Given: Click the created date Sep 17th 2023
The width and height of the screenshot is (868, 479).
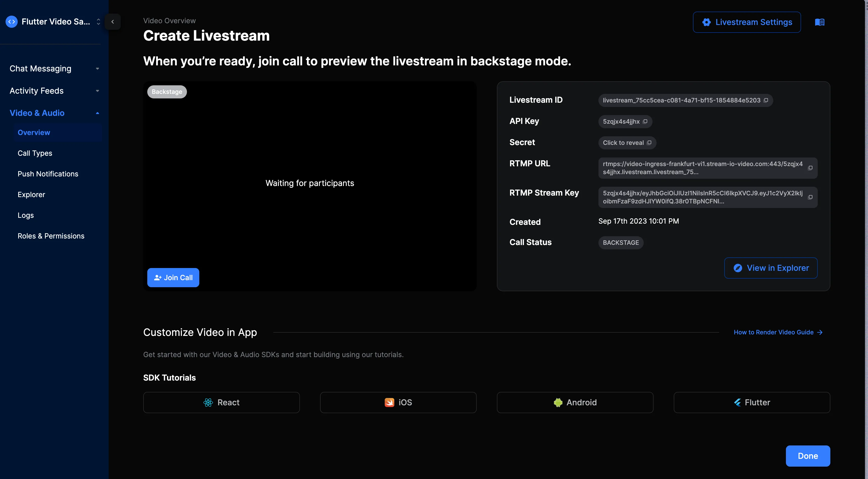Looking at the screenshot, I should click(x=639, y=221).
